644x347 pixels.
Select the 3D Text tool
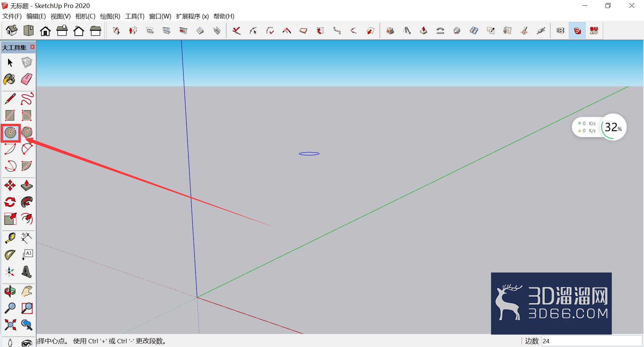pyautogui.click(x=26, y=271)
